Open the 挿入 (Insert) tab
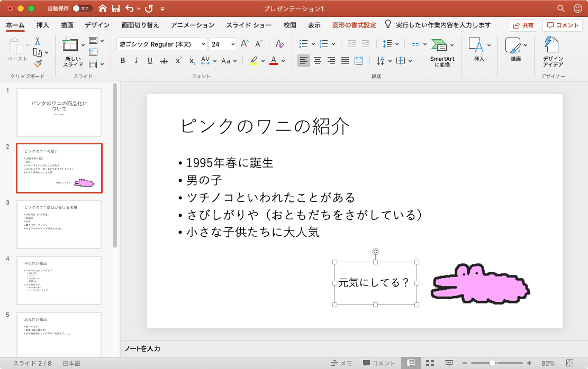Screen dimensions: 588x369 pos(42,25)
